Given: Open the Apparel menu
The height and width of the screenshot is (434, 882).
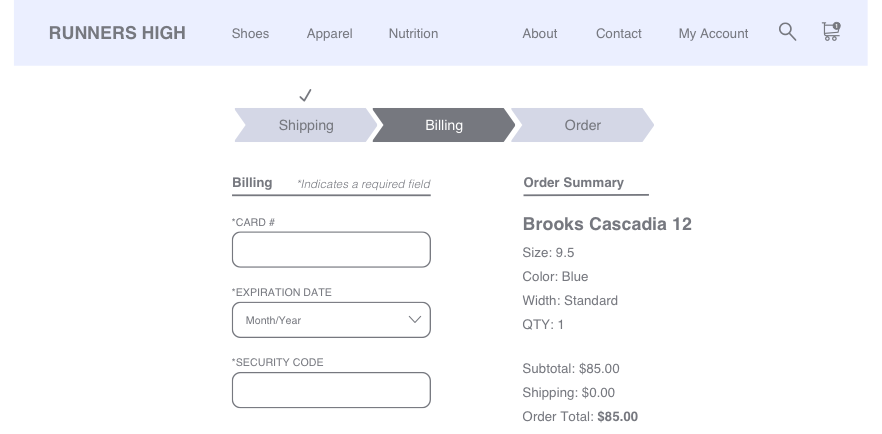Looking at the screenshot, I should coord(329,33).
